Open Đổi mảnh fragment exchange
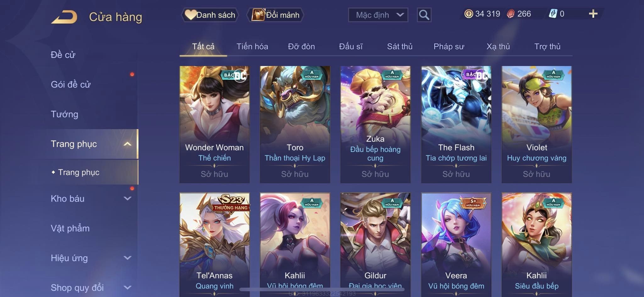Screen dimensions: 644x297 (x=275, y=15)
